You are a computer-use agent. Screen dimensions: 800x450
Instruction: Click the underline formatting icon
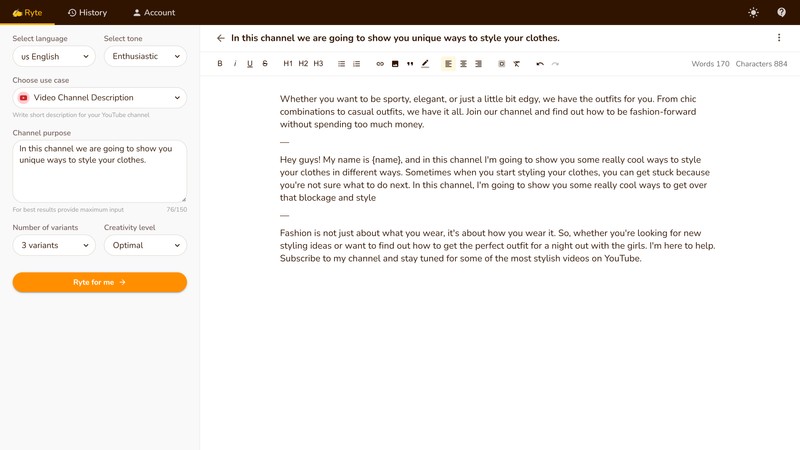click(250, 64)
